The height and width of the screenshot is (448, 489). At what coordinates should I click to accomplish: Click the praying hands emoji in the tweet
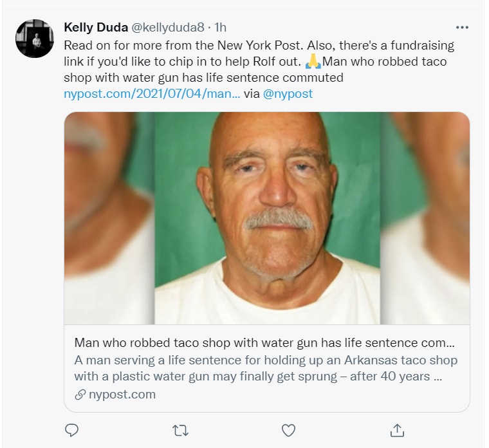tap(313, 62)
